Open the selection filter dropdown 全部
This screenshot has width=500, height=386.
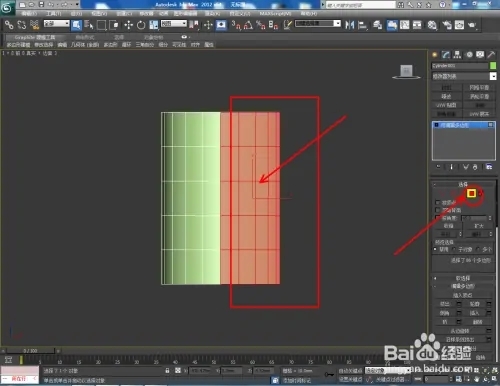coord(56,24)
